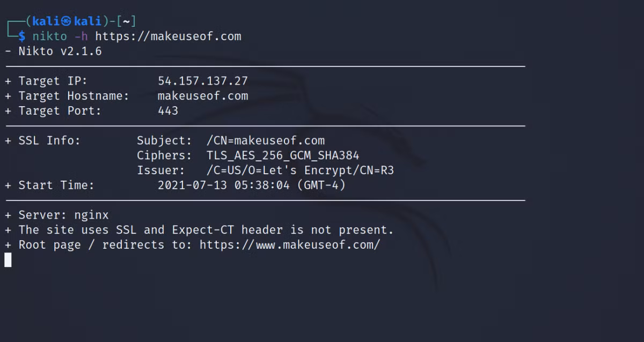Image resolution: width=644 pixels, height=342 pixels.
Task: Click the nikto command word
Action: point(49,36)
